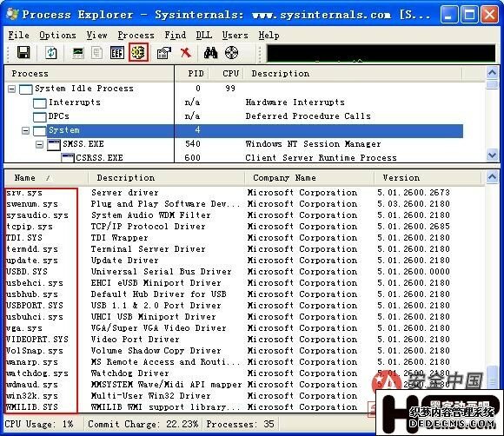This screenshot has height=436, width=504.
Task: Click the Refresh Now toolbar icon
Action: 51,53
